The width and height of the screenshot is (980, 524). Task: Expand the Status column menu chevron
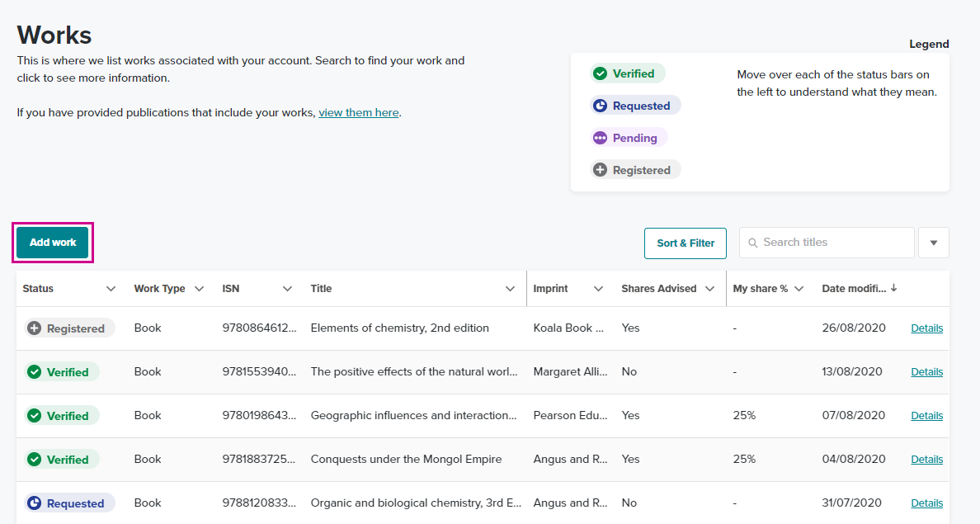tap(111, 289)
